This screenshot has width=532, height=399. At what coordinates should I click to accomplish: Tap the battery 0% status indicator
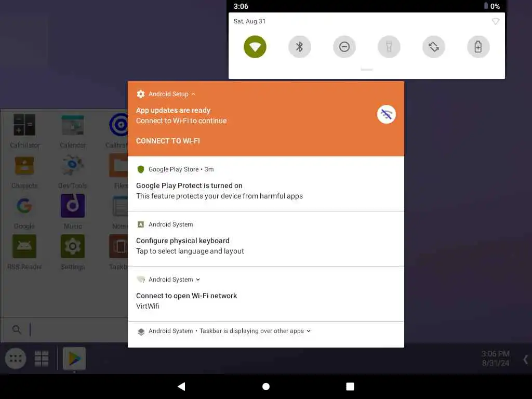pos(491,6)
